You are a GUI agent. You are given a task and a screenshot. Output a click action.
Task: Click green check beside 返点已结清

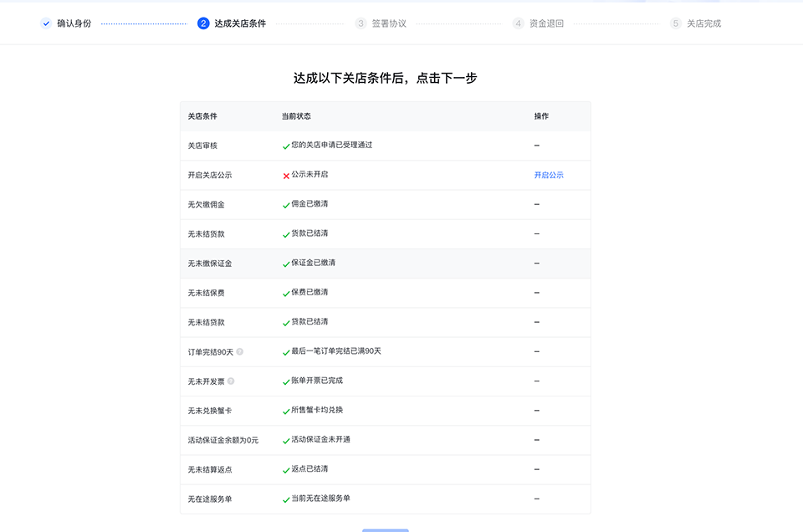[x=286, y=469]
